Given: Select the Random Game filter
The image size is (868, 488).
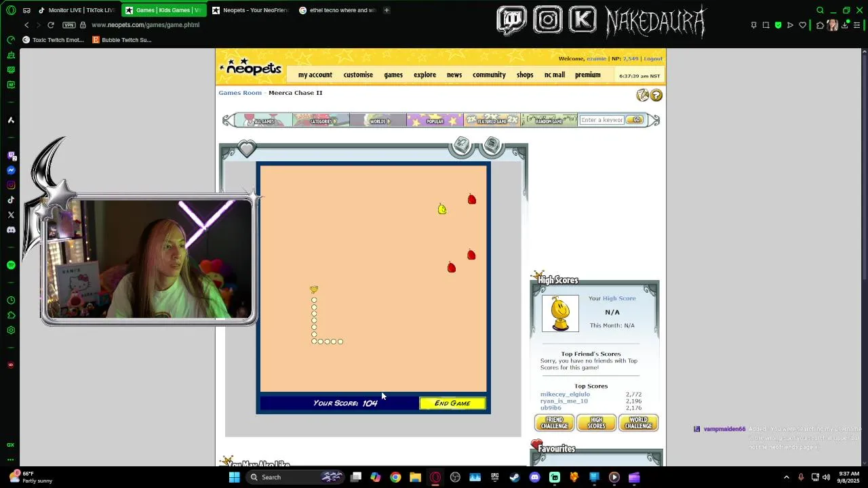Looking at the screenshot, I should tap(549, 120).
